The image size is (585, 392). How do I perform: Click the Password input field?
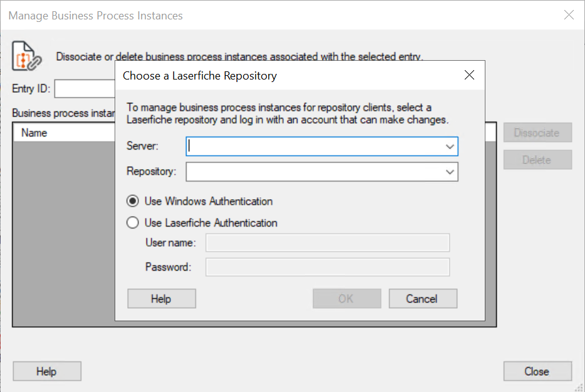(327, 267)
